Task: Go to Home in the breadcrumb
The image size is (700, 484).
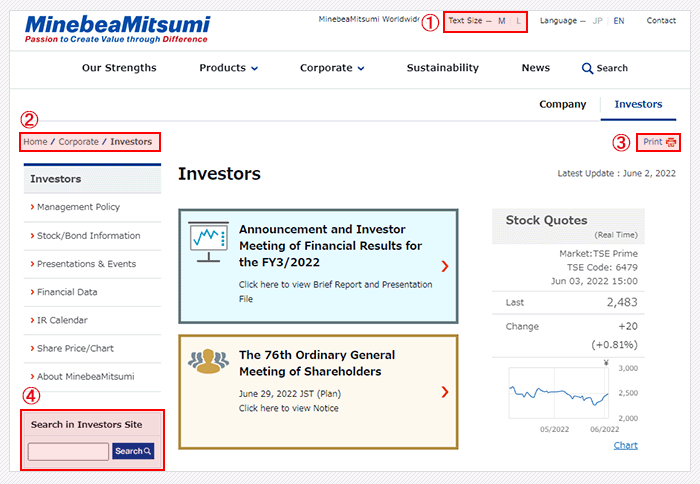Action: pos(35,142)
